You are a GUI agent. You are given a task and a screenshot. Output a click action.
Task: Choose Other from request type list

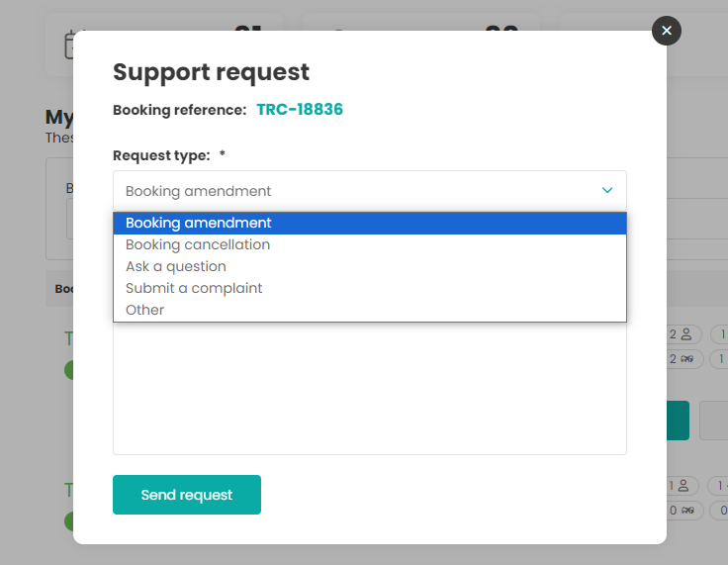click(369, 310)
